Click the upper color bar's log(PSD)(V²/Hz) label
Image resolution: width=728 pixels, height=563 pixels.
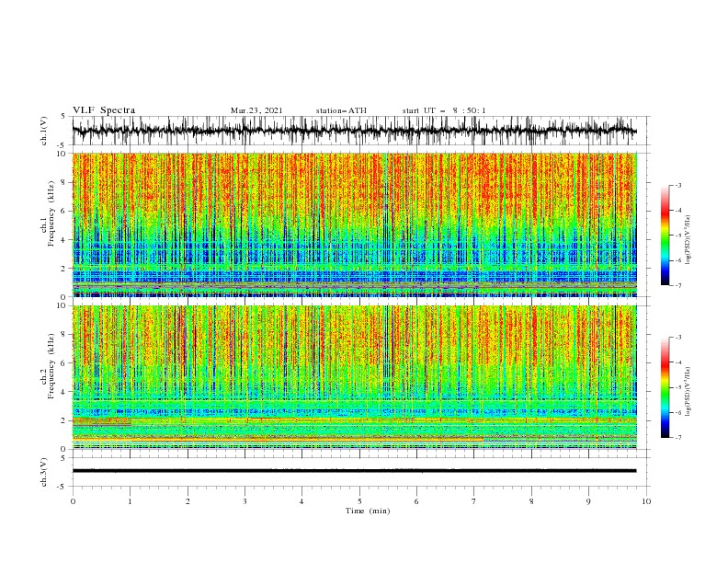[688, 240]
